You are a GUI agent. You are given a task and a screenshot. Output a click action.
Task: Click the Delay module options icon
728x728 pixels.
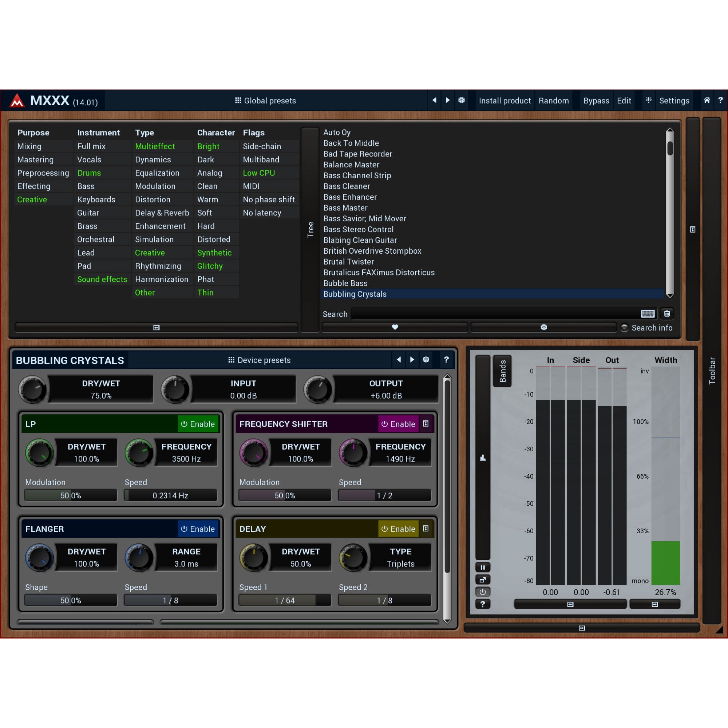coord(426,529)
